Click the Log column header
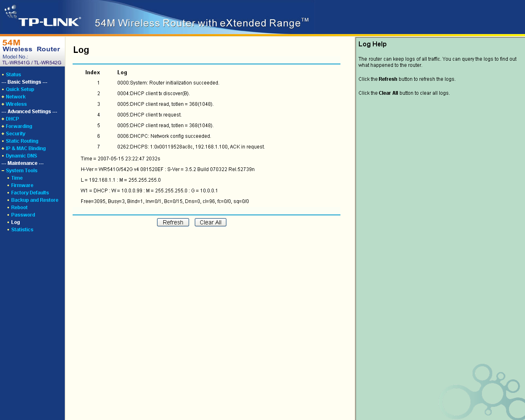The image size is (525, 420). click(x=122, y=73)
